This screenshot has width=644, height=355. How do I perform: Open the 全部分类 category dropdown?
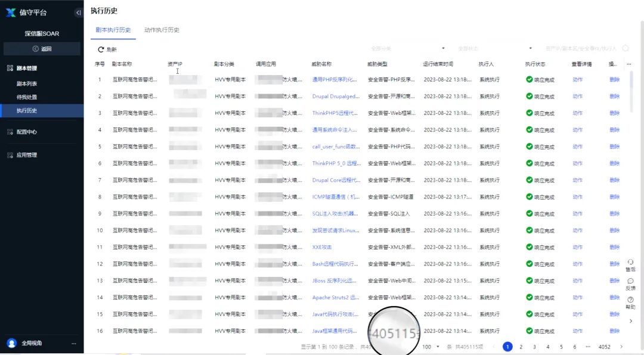[407, 48]
